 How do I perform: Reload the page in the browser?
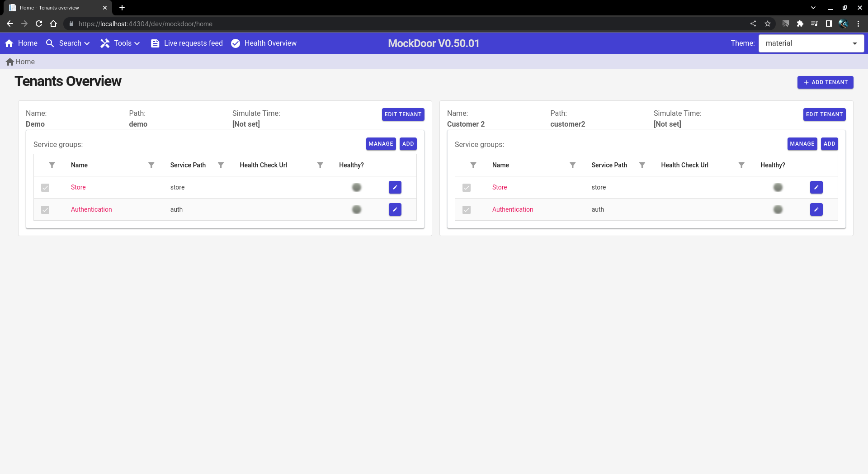39,24
